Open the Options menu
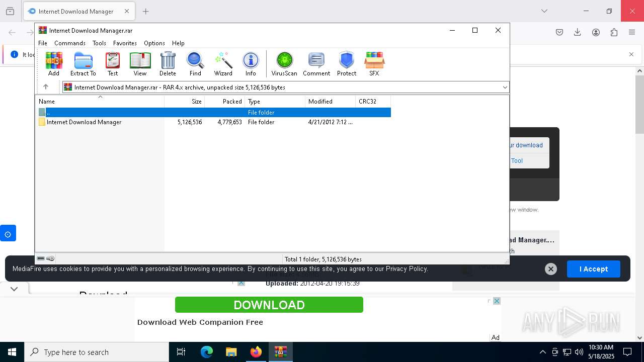Image resolution: width=644 pixels, height=362 pixels. [154, 43]
